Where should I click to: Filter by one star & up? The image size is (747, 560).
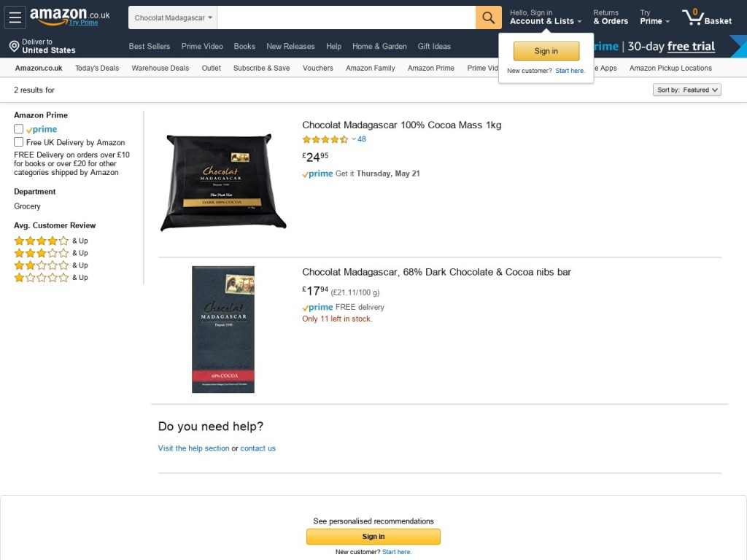pyautogui.click(x=51, y=278)
